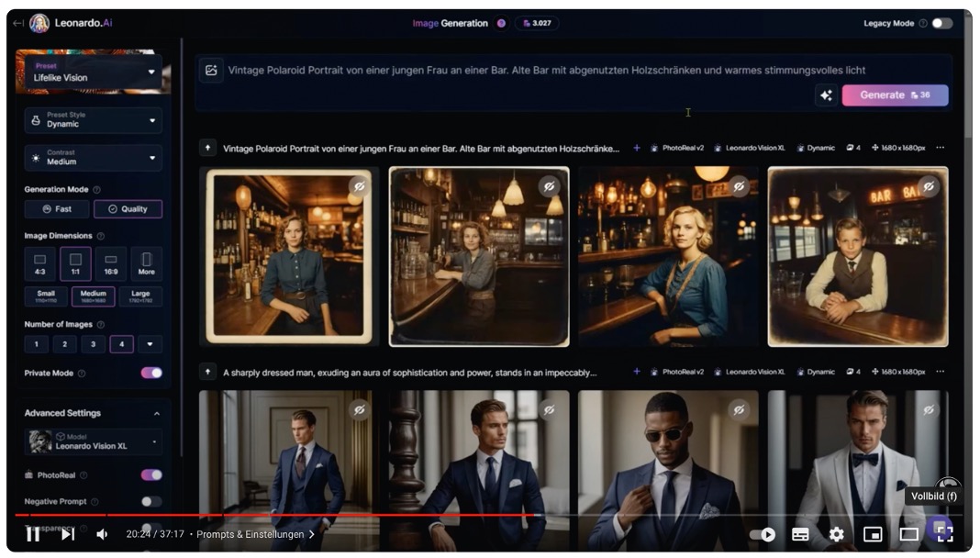The width and height of the screenshot is (980, 558).
Task: Click the PhotoReal help icon
Action: (x=84, y=474)
